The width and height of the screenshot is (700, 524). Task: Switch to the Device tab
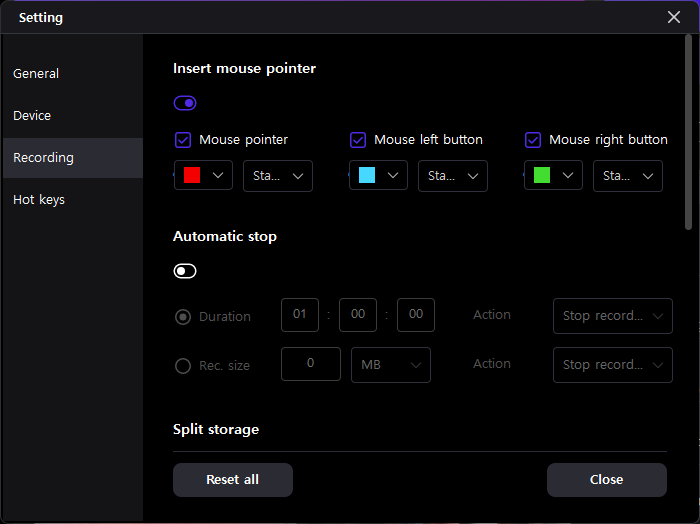tap(32, 116)
